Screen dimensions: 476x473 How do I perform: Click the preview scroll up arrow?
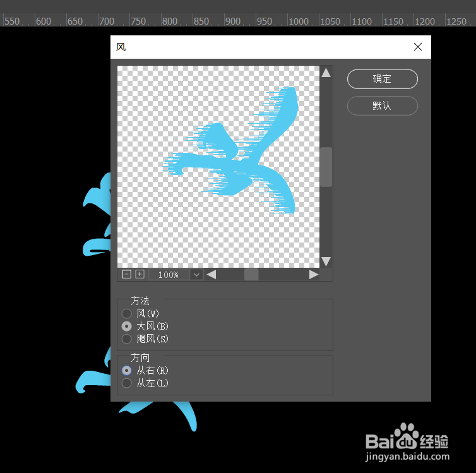(x=326, y=73)
